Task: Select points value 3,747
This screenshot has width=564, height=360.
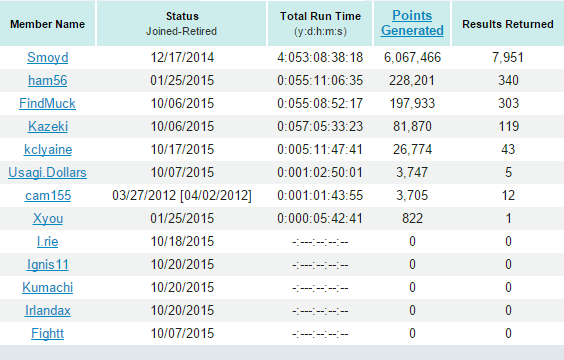Action: (412, 173)
